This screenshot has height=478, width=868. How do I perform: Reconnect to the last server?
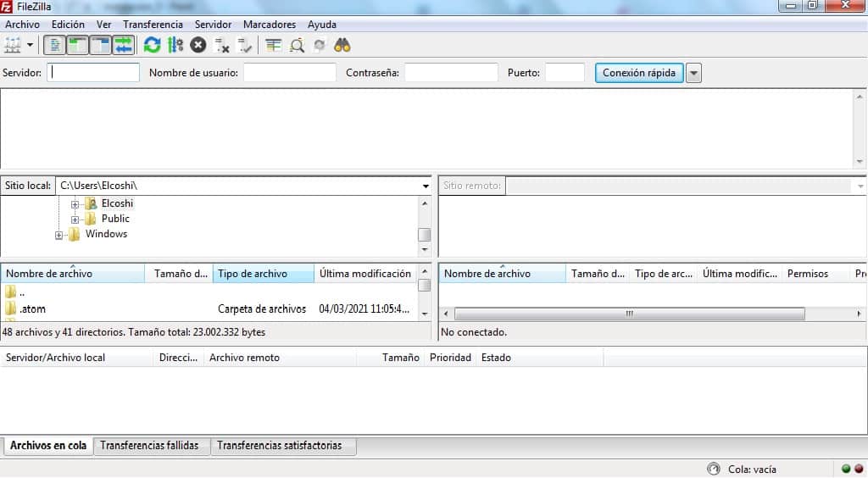[x=244, y=46]
